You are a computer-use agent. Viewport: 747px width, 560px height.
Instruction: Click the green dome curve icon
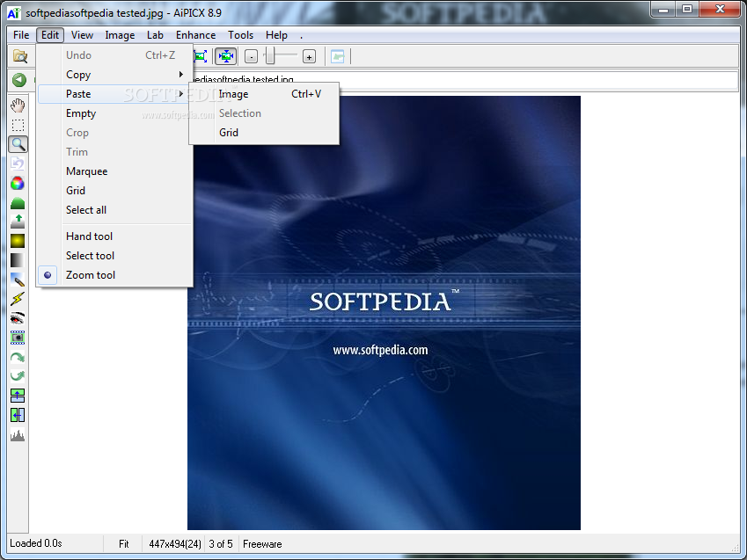pos(18,203)
